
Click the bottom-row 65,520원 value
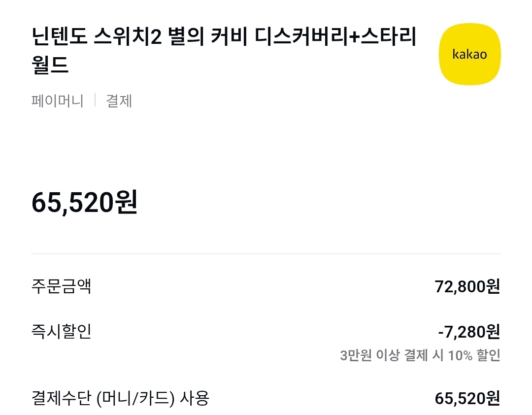click(467, 398)
